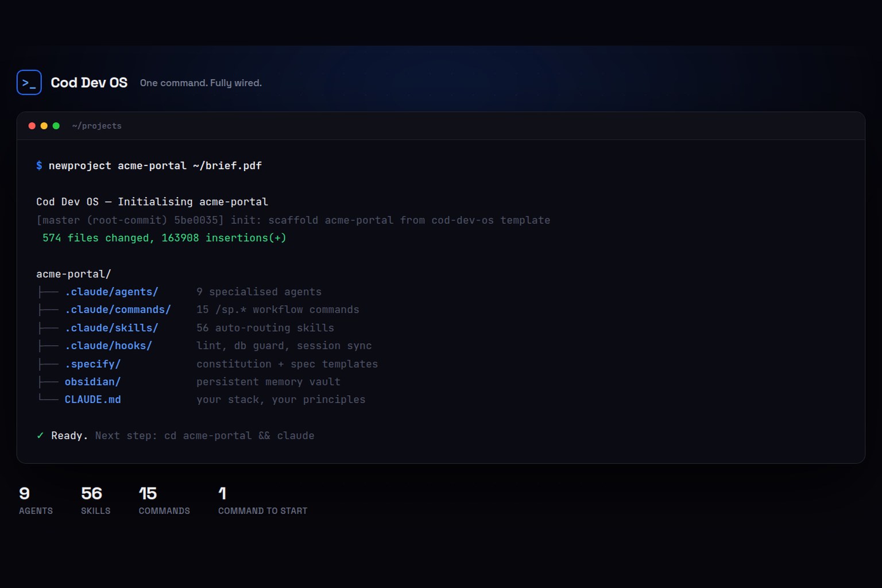The width and height of the screenshot is (882, 588).
Task: Click the ~/projects path in title bar
Action: click(x=97, y=126)
